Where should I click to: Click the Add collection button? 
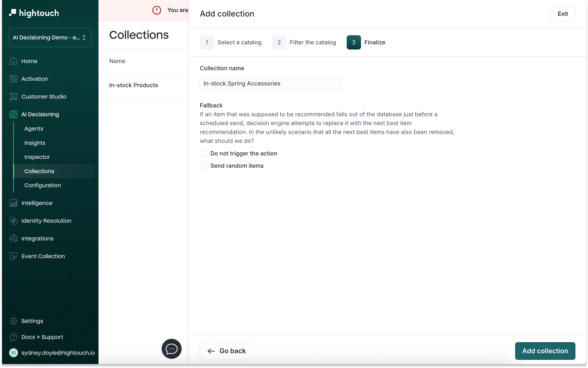[545, 351]
